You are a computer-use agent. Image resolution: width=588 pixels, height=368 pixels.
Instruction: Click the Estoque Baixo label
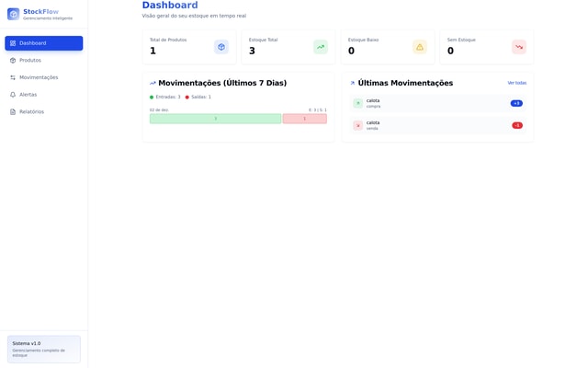pyautogui.click(x=363, y=40)
